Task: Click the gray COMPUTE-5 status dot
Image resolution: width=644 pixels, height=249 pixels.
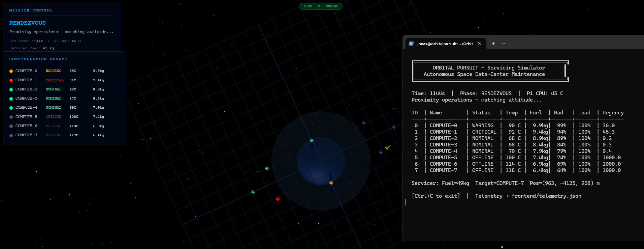Action: point(11,117)
